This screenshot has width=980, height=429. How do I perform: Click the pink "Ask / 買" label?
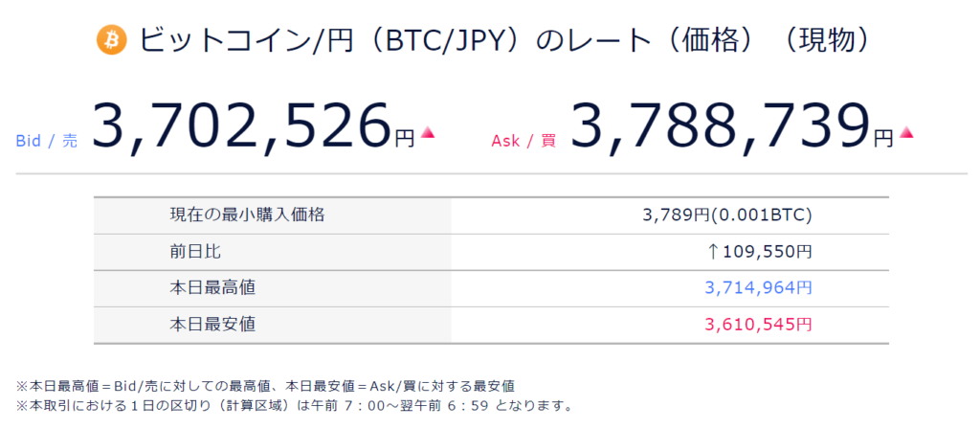pyautogui.click(x=523, y=141)
